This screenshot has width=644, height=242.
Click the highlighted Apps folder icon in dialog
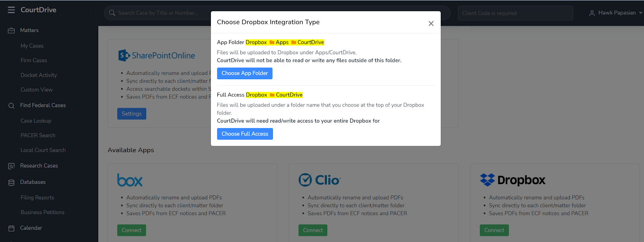click(272, 42)
